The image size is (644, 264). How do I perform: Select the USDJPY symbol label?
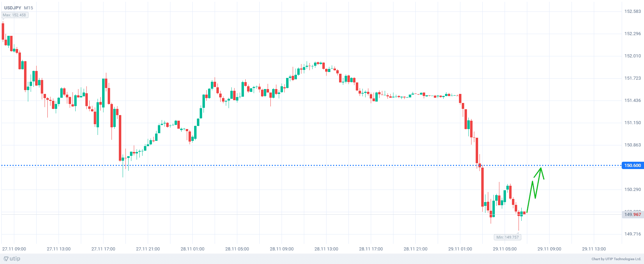pyautogui.click(x=13, y=8)
